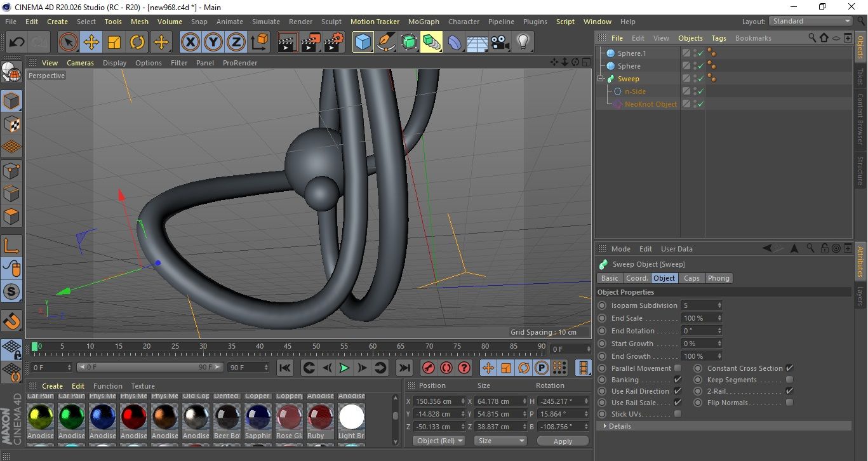This screenshot has height=461, width=868.
Task: Add a Camera object
Action: pyautogui.click(x=500, y=43)
